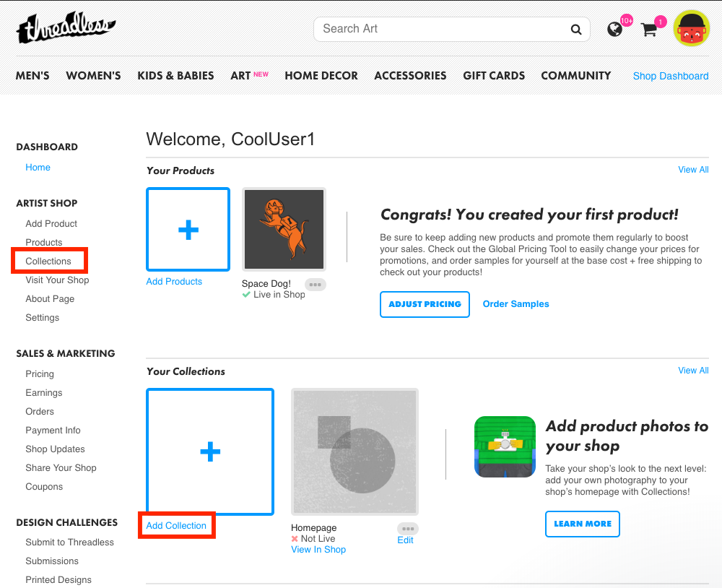Click the plus tile to add a collection
The image size is (722, 588).
click(210, 451)
